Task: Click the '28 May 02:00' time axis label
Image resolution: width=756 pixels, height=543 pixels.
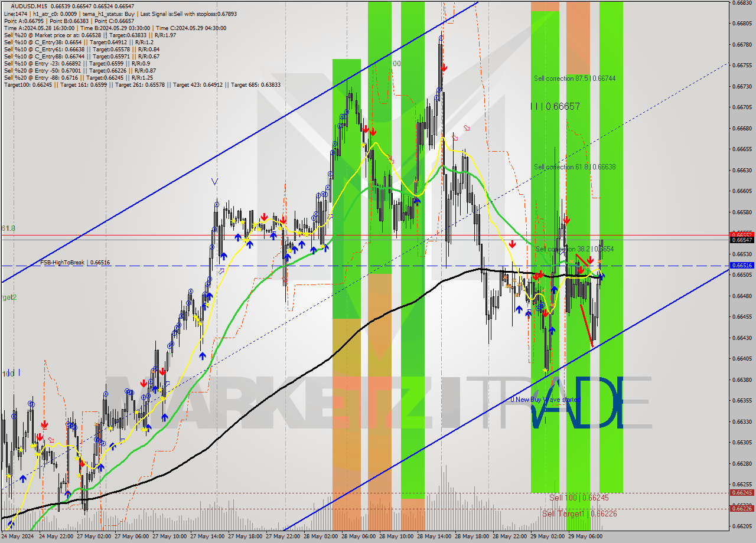Action: click(x=322, y=537)
